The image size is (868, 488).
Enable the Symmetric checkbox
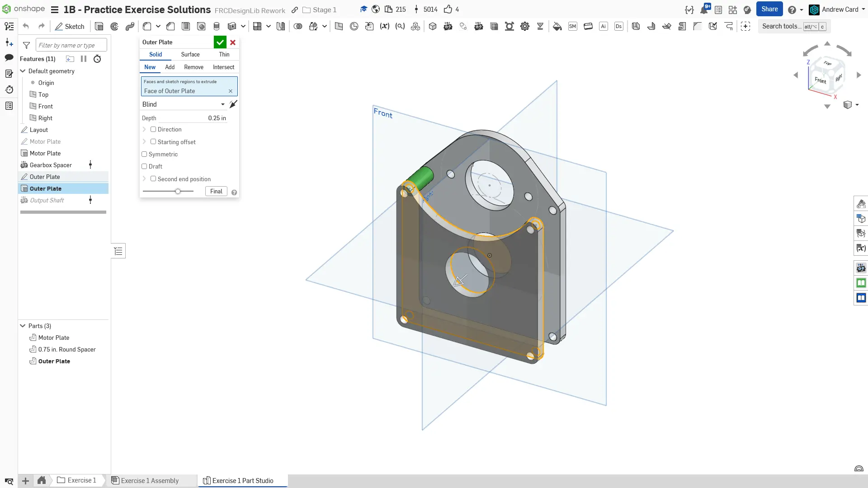[x=144, y=154]
